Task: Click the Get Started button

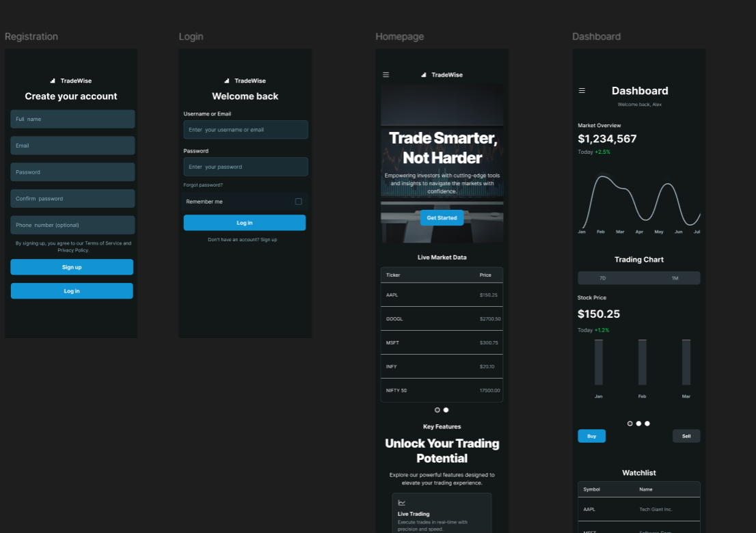Action: pos(442,218)
